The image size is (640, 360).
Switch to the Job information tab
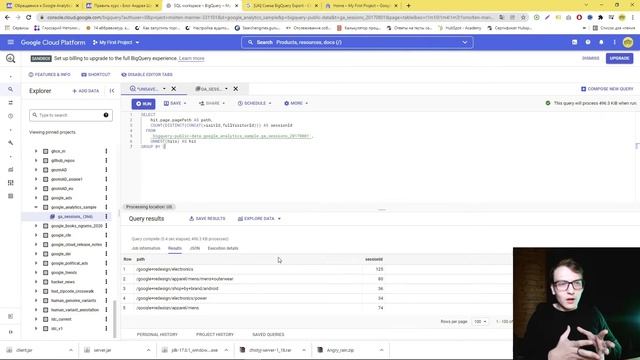click(146, 248)
